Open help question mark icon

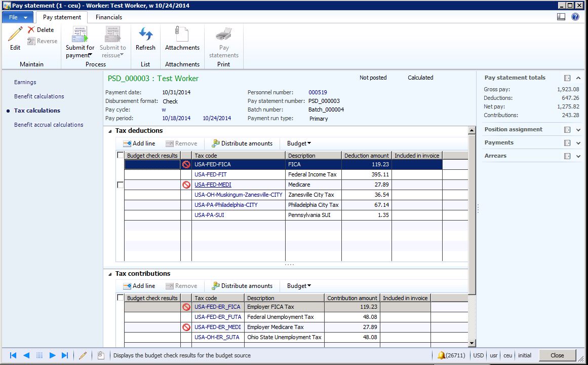(575, 17)
